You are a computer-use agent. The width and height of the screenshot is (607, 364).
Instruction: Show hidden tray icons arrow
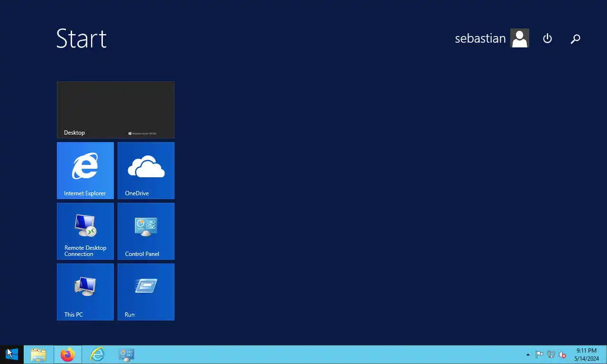(528, 355)
